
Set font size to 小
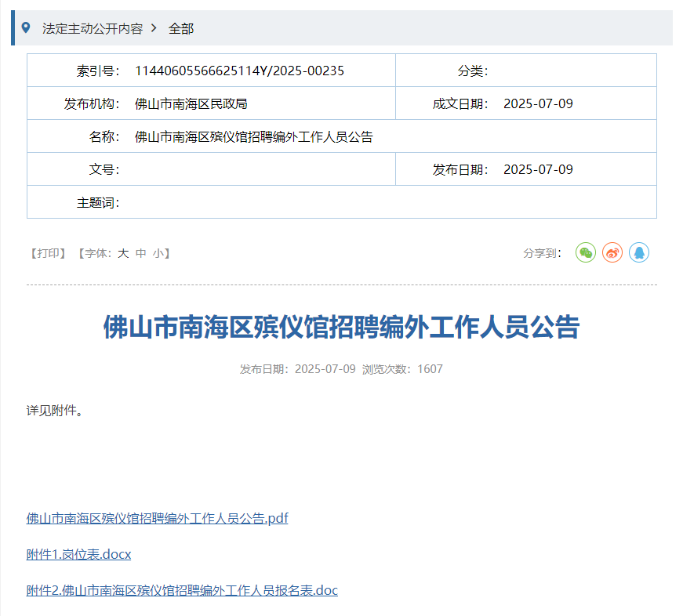point(158,253)
